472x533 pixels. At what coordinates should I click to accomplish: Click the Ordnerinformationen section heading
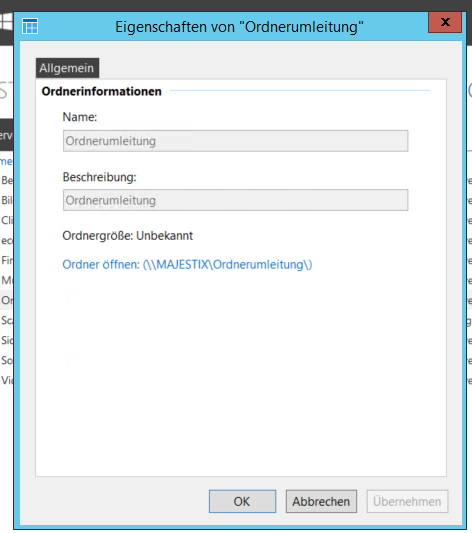click(102, 91)
